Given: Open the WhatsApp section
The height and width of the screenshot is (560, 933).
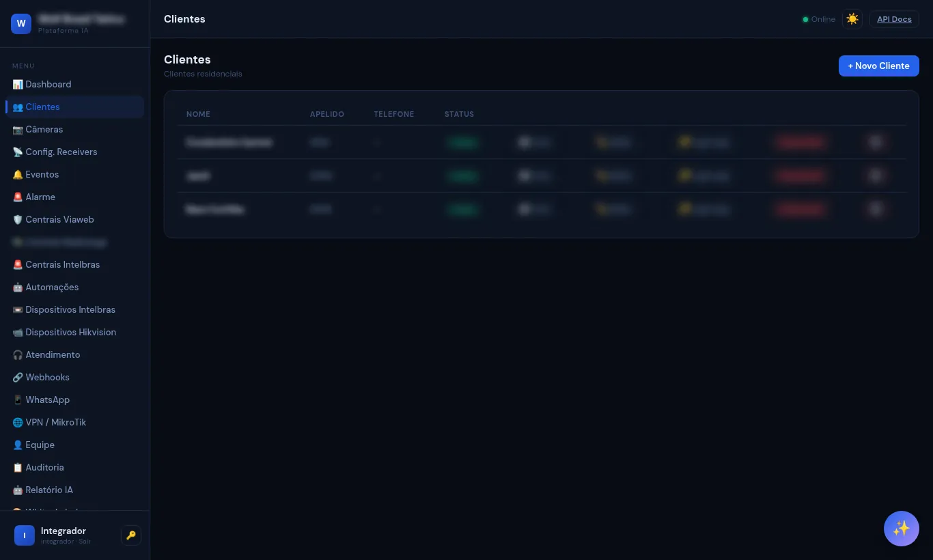Looking at the screenshot, I should pos(75,400).
